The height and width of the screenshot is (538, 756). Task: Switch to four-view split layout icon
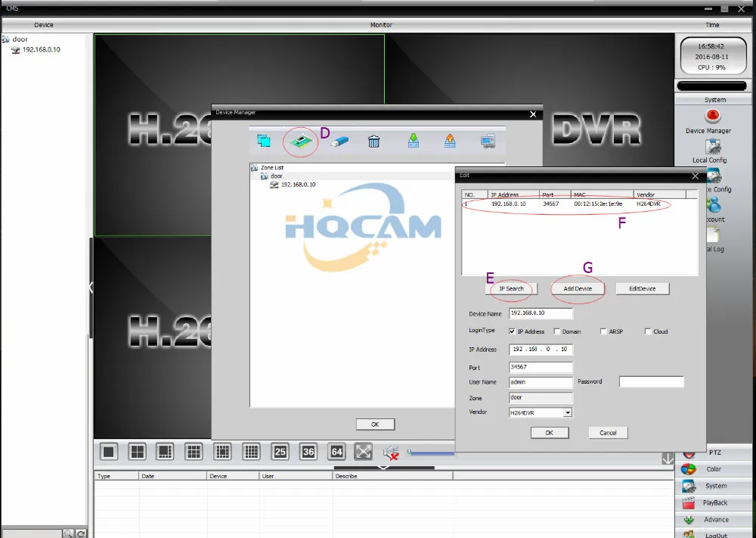[138, 452]
